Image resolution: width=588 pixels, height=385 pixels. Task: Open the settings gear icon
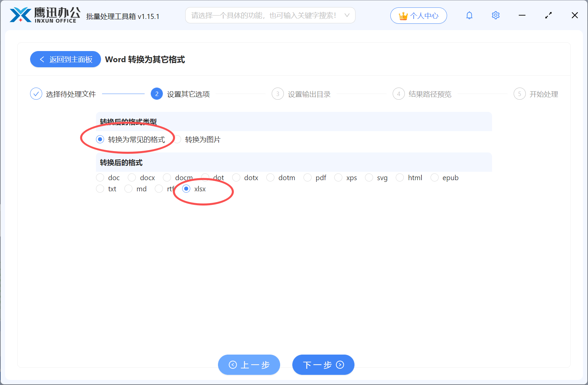coord(495,15)
